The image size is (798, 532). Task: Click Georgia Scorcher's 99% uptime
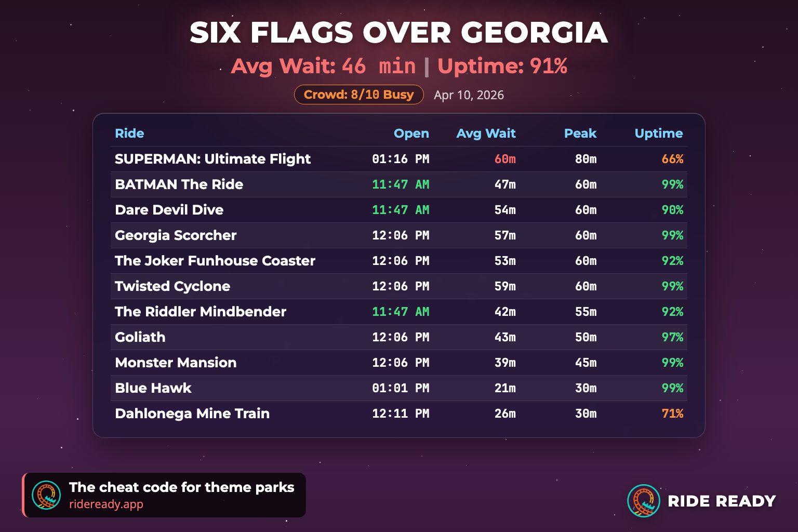pos(672,235)
